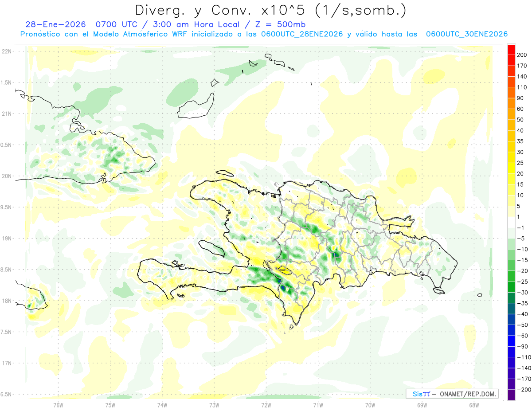Screen dimensions: 532x411
Task: Click the colorbar label '5'
Action: tap(520, 206)
